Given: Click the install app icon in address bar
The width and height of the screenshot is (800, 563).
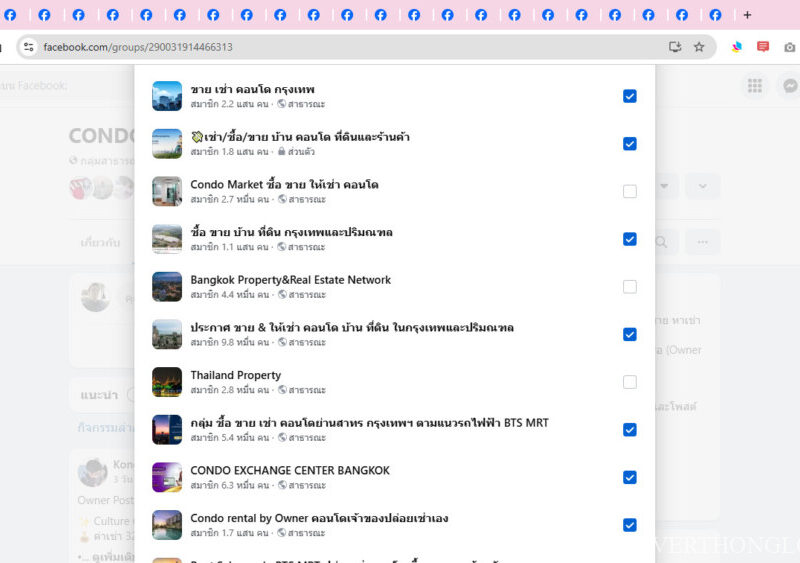Looking at the screenshot, I should (x=675, y=47).
